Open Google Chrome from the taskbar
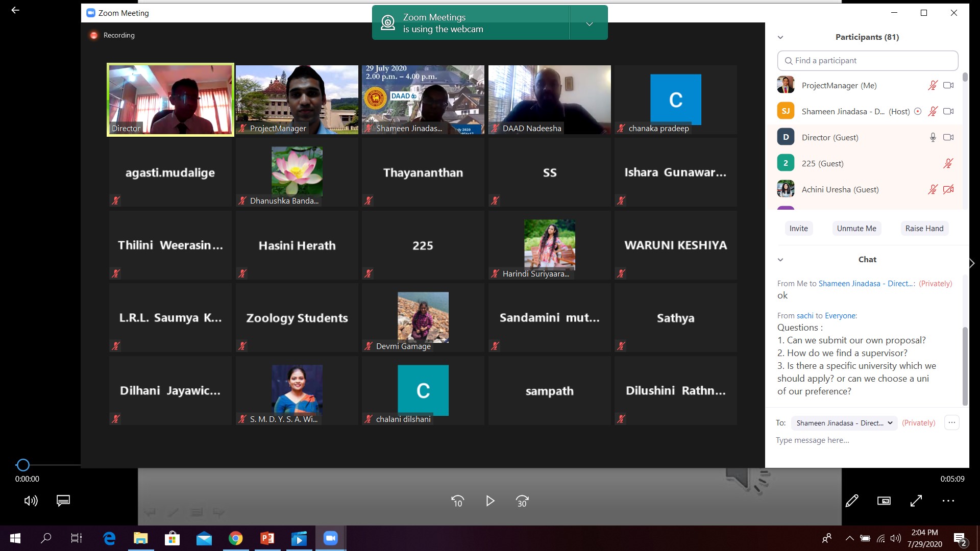Image resolution: width=980 pixels, height=551 pixels. point(235,538)
